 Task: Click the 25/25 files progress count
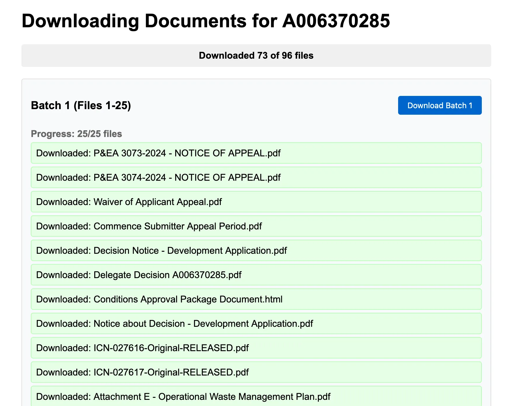pos(100,134)
